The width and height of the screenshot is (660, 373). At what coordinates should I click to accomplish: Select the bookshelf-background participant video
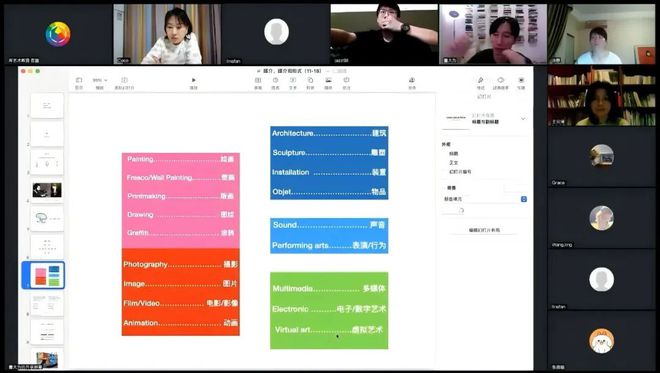point(601,96)
